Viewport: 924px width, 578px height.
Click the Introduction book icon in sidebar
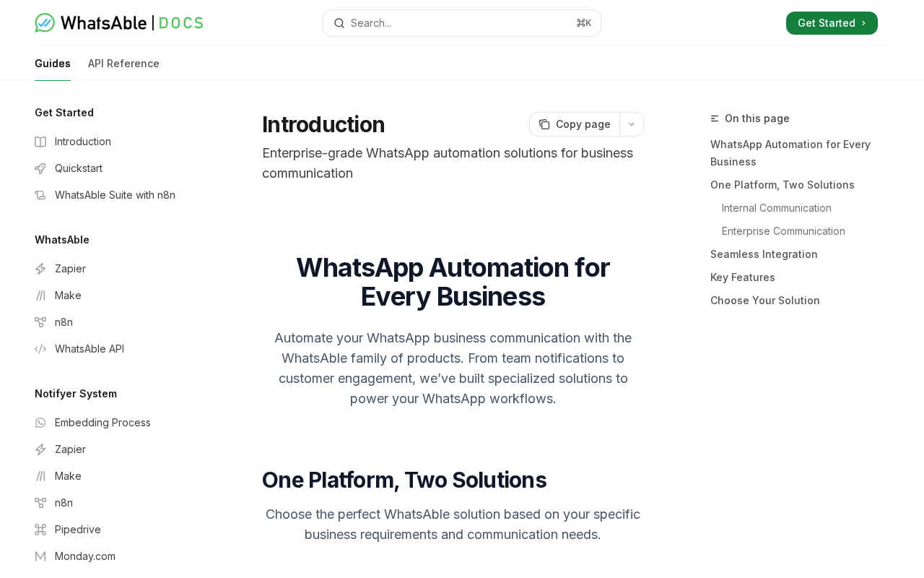coord(40,142)
